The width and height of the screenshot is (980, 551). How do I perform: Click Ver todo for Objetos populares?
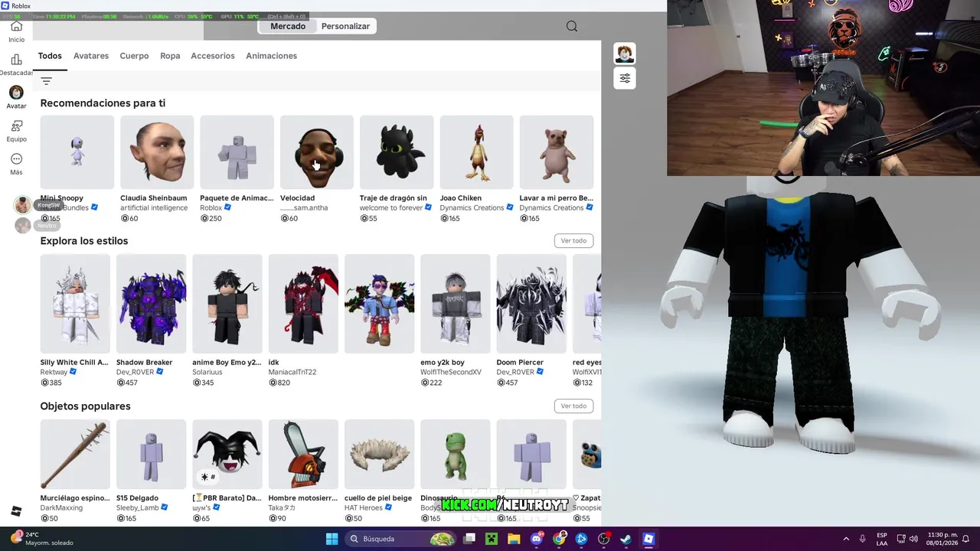[573, 406]
